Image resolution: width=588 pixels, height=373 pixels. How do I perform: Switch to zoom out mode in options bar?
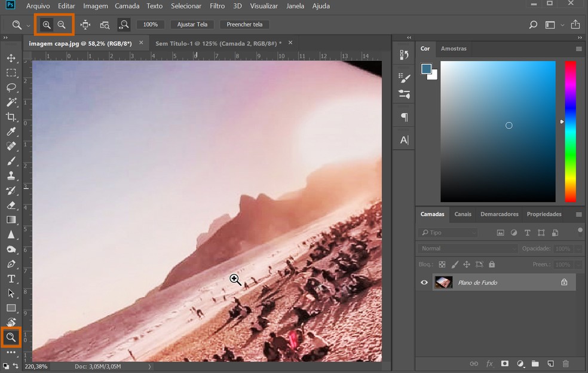point(62,25)
